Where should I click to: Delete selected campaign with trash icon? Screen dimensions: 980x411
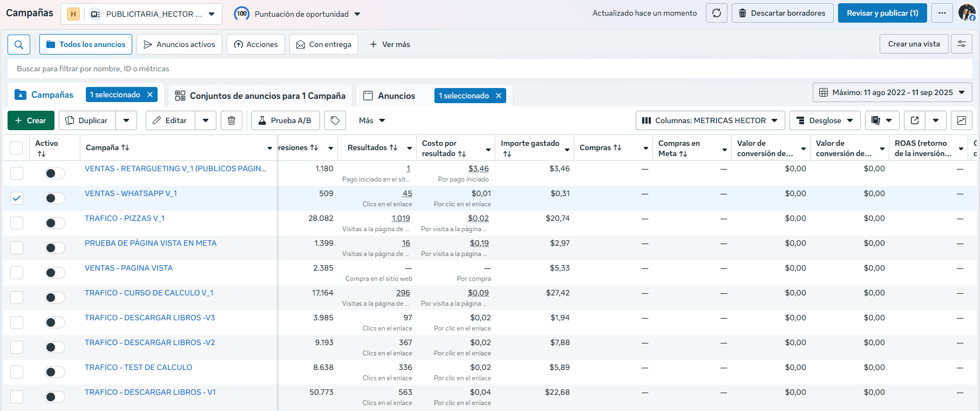pyautogui.click(x=231, y=120)
